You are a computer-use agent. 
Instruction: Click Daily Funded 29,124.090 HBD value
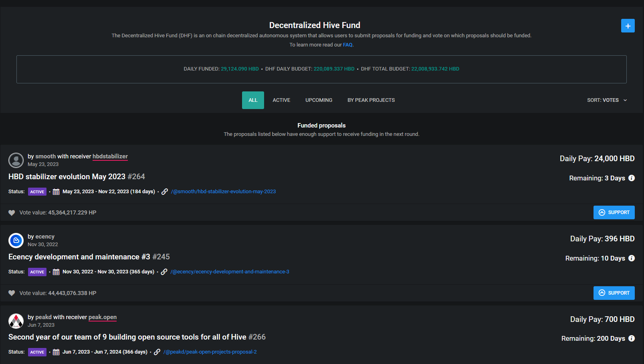pyautogui.click(x=240, y=69)
